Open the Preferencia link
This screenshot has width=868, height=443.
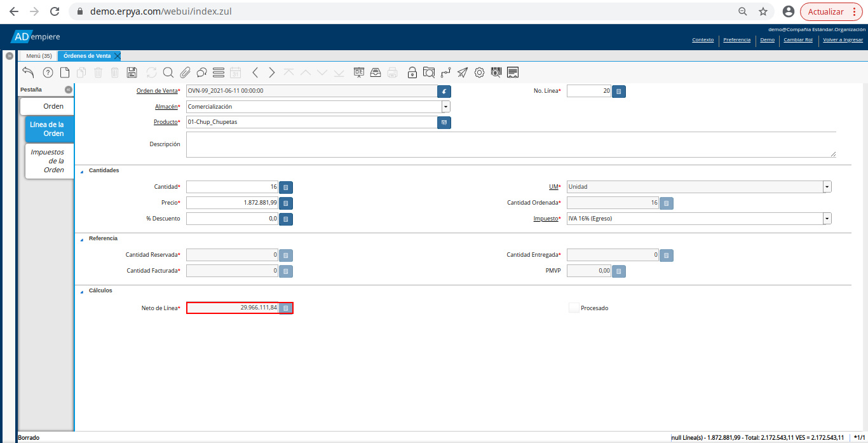point(736,39)
